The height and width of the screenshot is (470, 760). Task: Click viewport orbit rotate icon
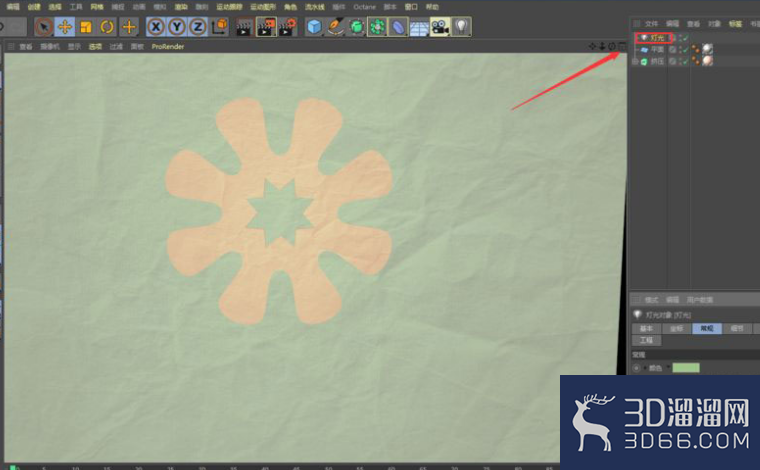pyautogui.click(x=612, y=46)
